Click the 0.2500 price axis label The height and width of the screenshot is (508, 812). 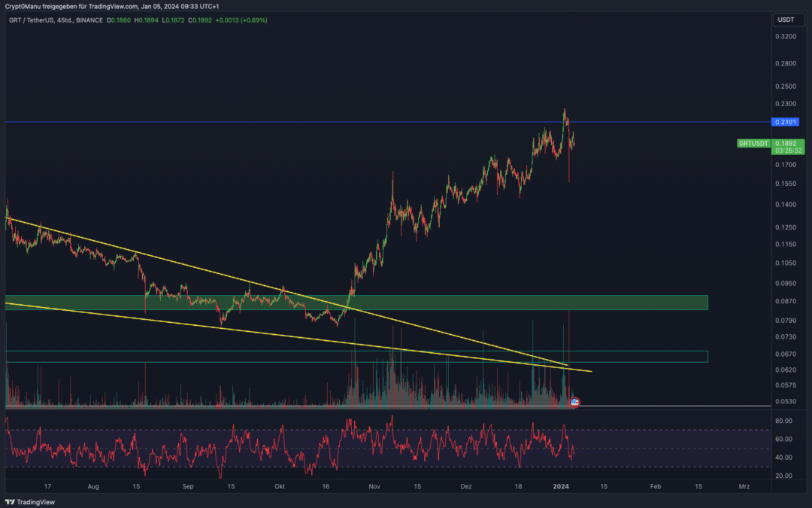786,86
